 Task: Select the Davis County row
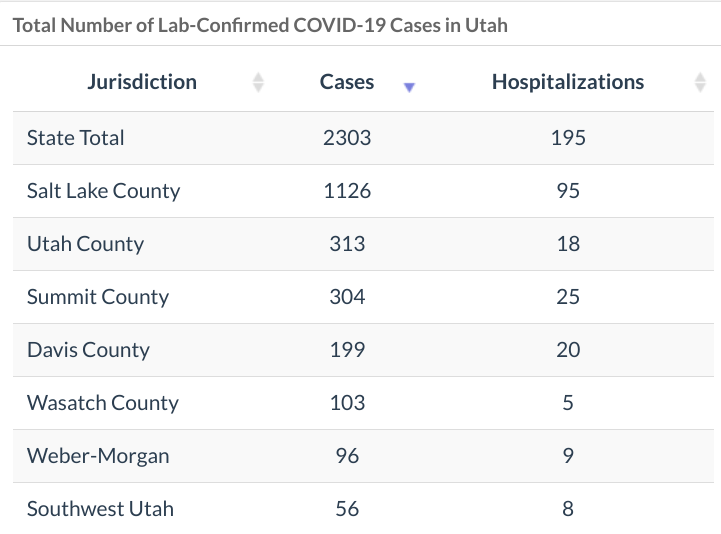[88, 350]
